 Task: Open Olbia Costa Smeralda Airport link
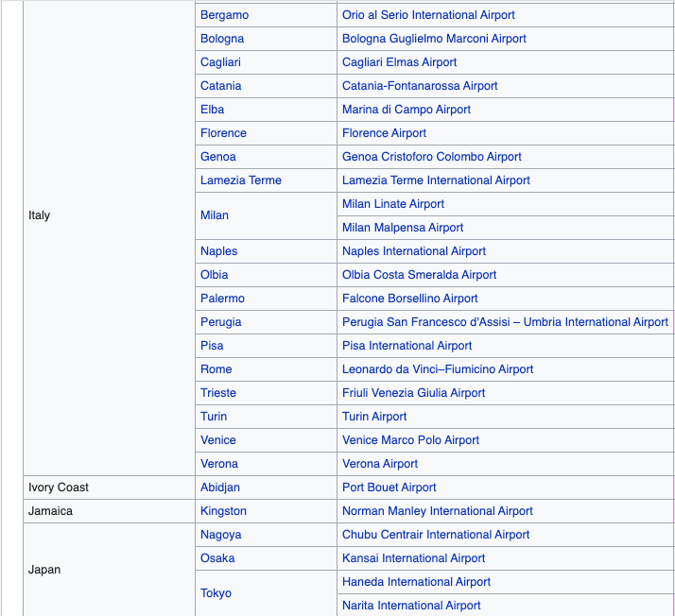tap(419, 275)
